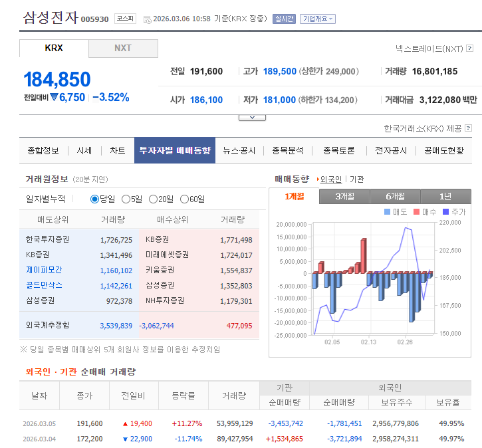
Task: Switch to the NXT exchange tab
Action: click(x=123, y=48)
